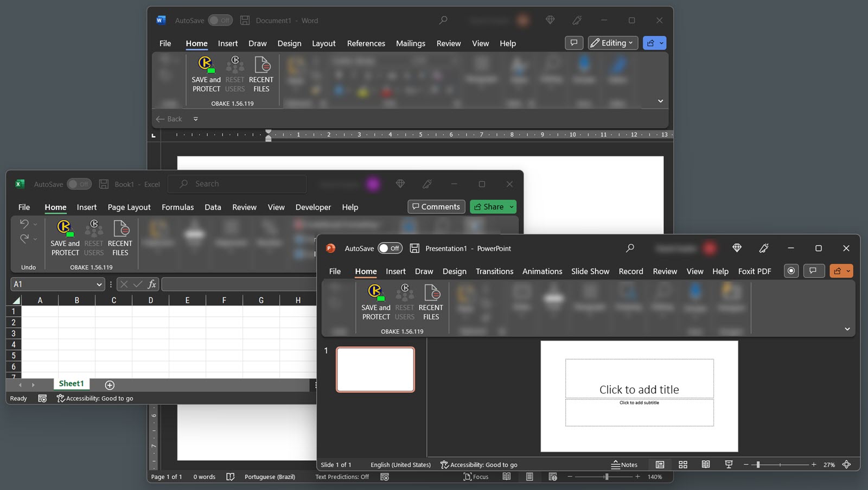Image resolution: width=868 pixels, height=490 pixels.
Task: Click Excel Redo arrow icon
Action: point(24,239)
